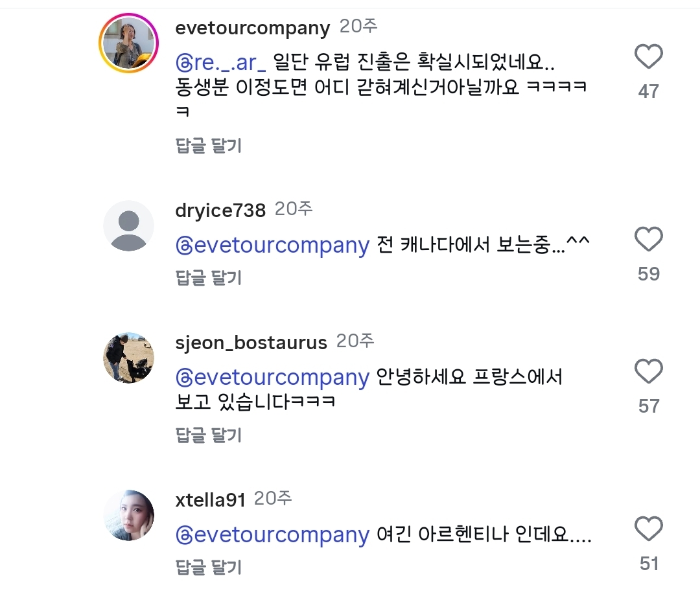Tap @evetourcompany mention in xtella91's reply
This screenshot has width=700, height=596.
272,535
